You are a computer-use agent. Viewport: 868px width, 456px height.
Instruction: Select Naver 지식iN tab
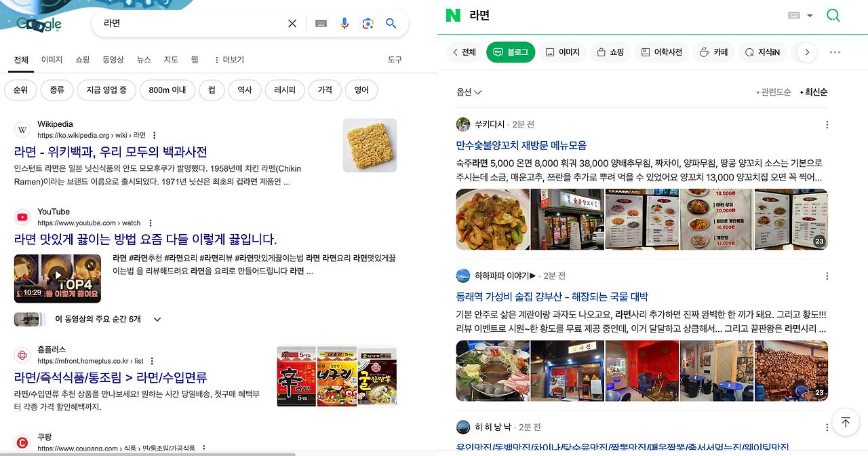coord(762,52)
